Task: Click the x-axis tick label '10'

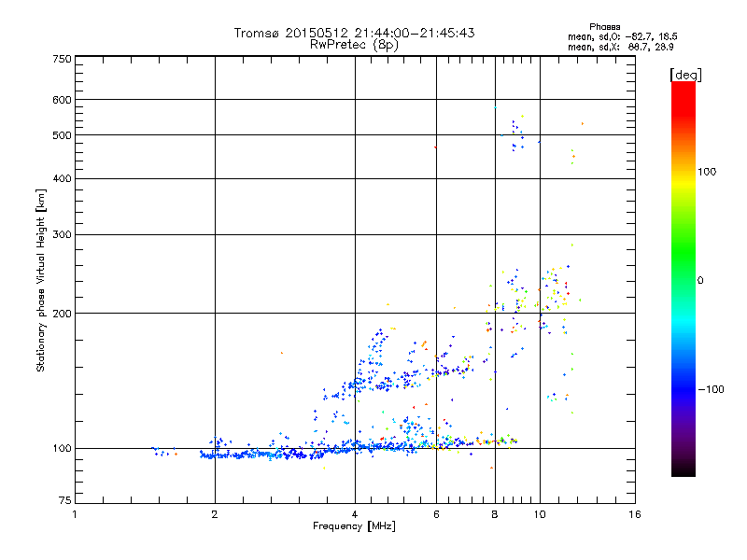Action: [x=540, y=514]
